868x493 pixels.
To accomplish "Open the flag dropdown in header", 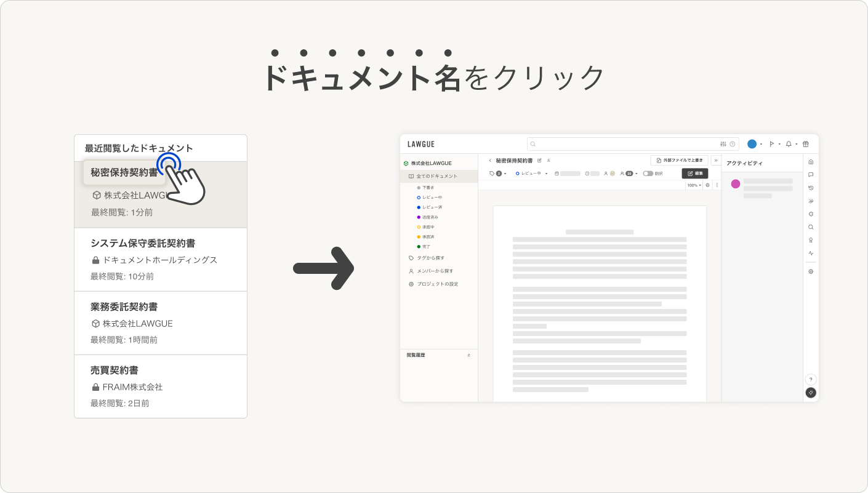I will point(774,144).
